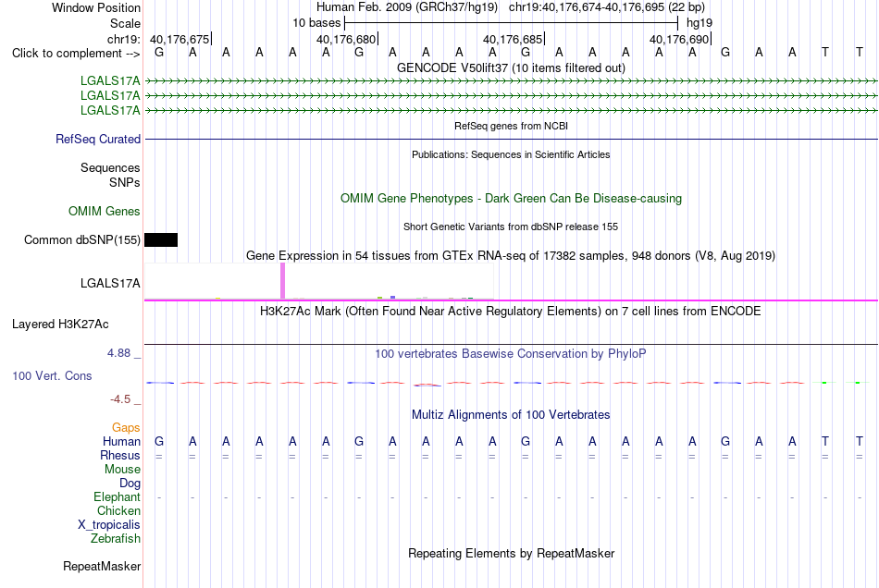Click the '10 bases' scale bar label

[x=316, y=23]
